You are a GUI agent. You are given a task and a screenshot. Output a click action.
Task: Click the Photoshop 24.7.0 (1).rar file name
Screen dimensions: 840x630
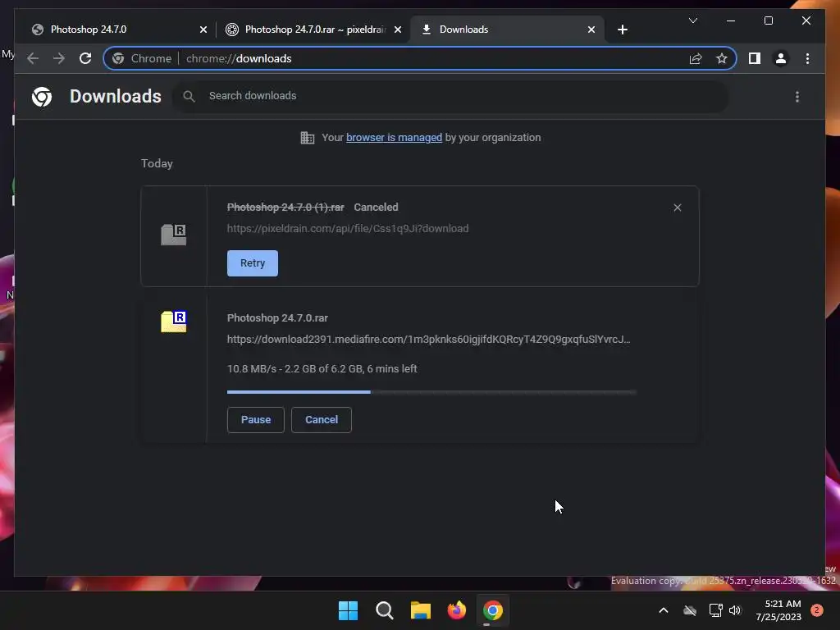coord(285,208)
